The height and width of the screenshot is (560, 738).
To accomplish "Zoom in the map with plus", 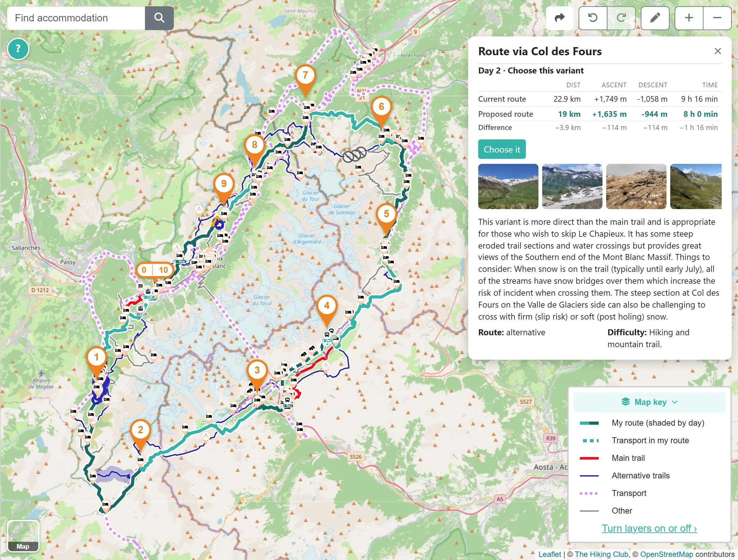I will [x=689, y=18].
